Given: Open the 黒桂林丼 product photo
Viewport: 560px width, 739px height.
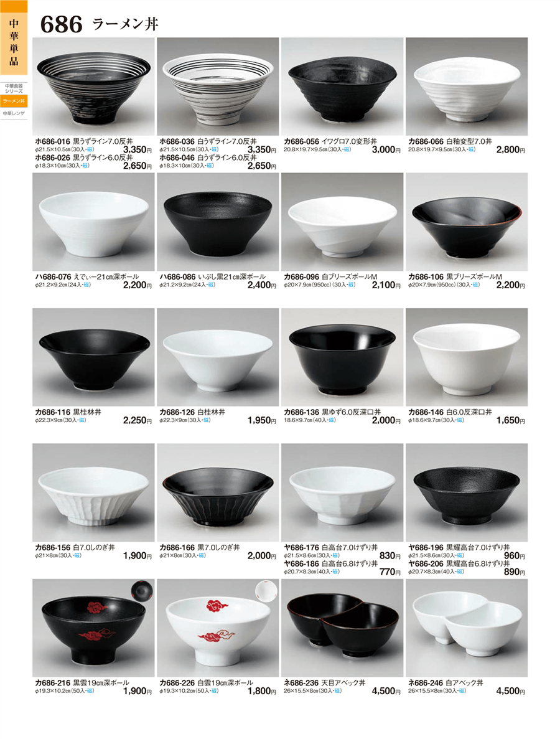Looking at the screenshot, I should 94,357.
